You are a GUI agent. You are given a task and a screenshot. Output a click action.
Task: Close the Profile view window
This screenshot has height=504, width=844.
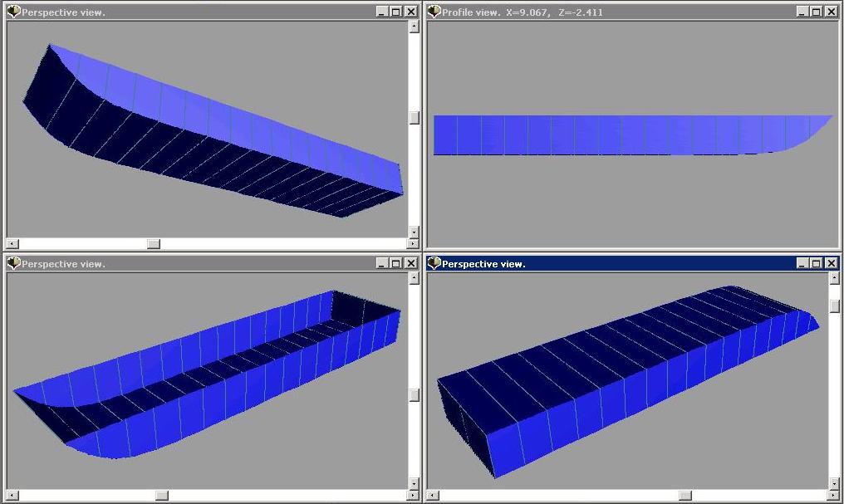(x=831, y=12)
